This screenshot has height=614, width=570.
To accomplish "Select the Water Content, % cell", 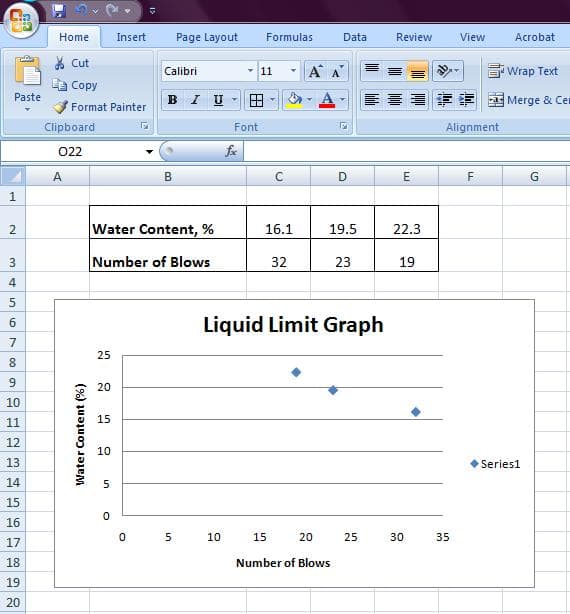I will click(x=168, y=222).
